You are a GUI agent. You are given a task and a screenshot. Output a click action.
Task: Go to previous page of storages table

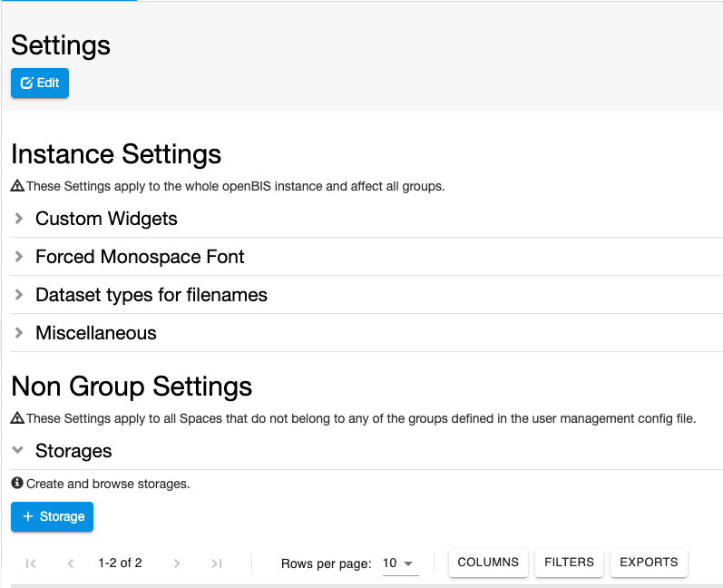click(71, 563)
